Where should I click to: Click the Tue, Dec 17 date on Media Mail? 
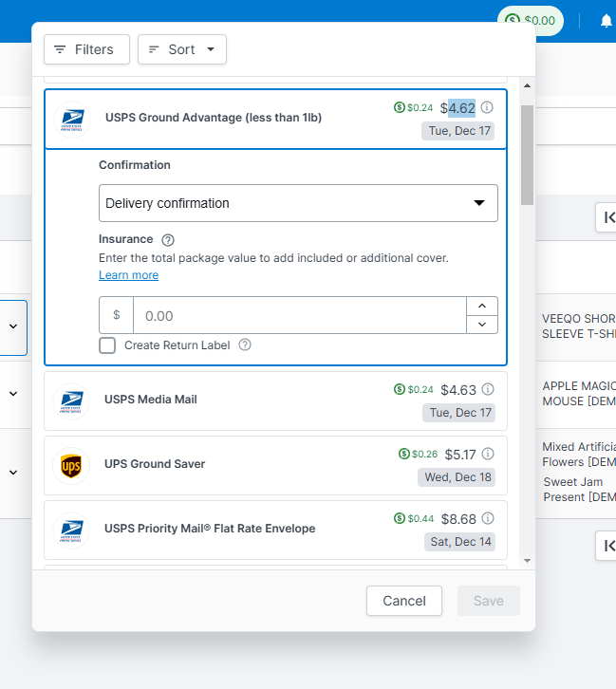(459, 413)
